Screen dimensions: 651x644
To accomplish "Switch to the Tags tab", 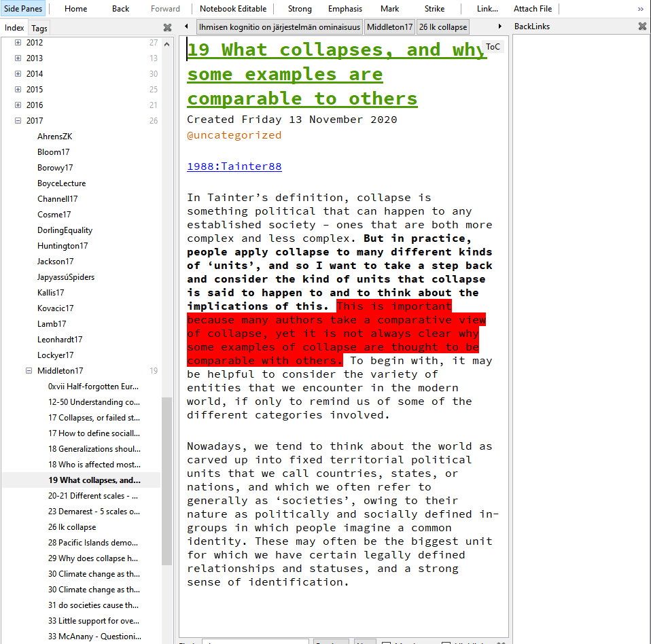I will pos(39,28).
